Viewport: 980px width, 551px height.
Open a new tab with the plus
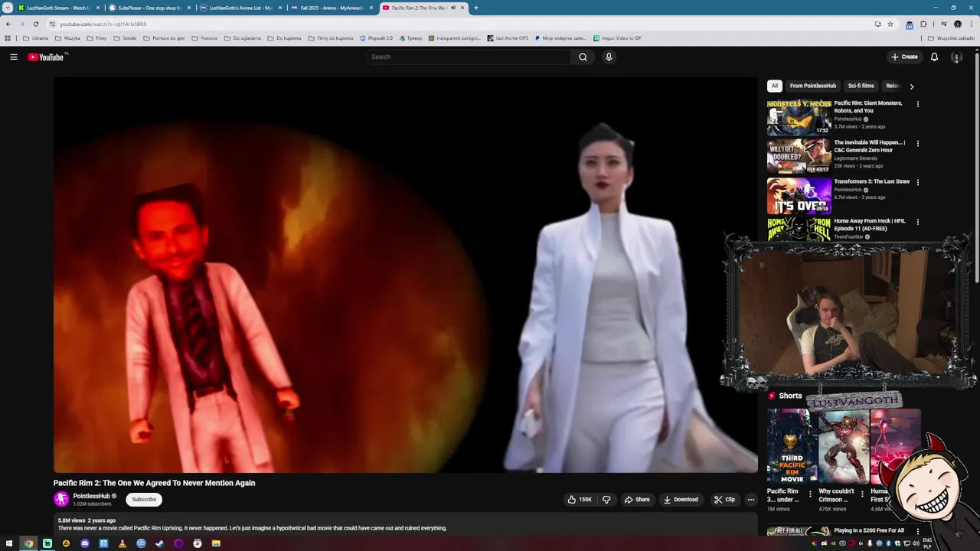(x=476, y=8)
